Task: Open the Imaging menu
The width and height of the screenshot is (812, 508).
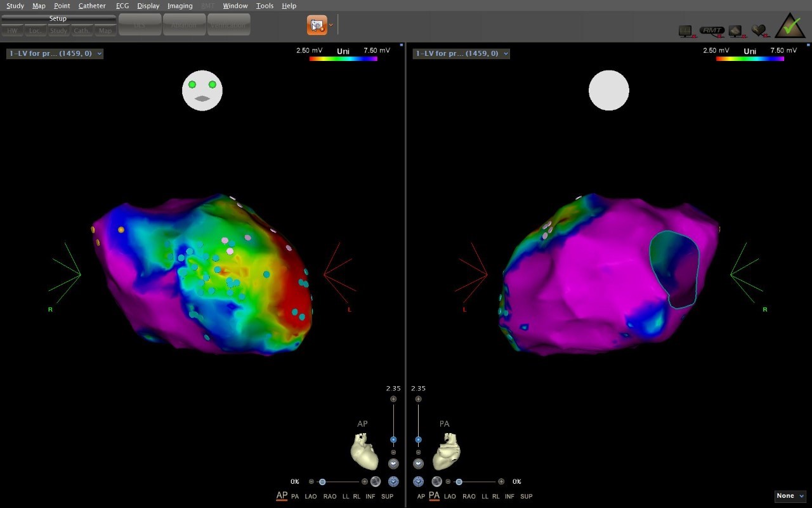Action: pos(180,6)
